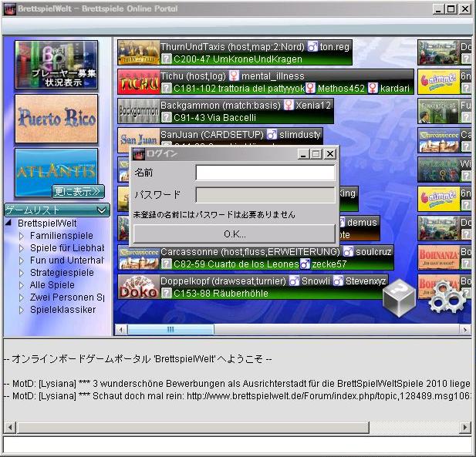This screenshot has width=476, height=457.
Task: Open the Puerto Rico banner
Action: click(56, 119)
